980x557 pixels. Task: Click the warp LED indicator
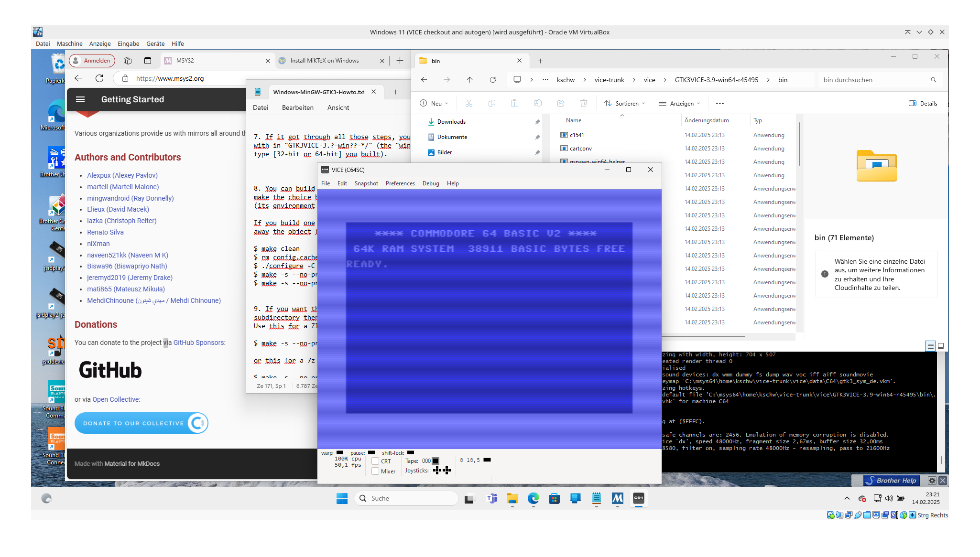tap(340, 452)
